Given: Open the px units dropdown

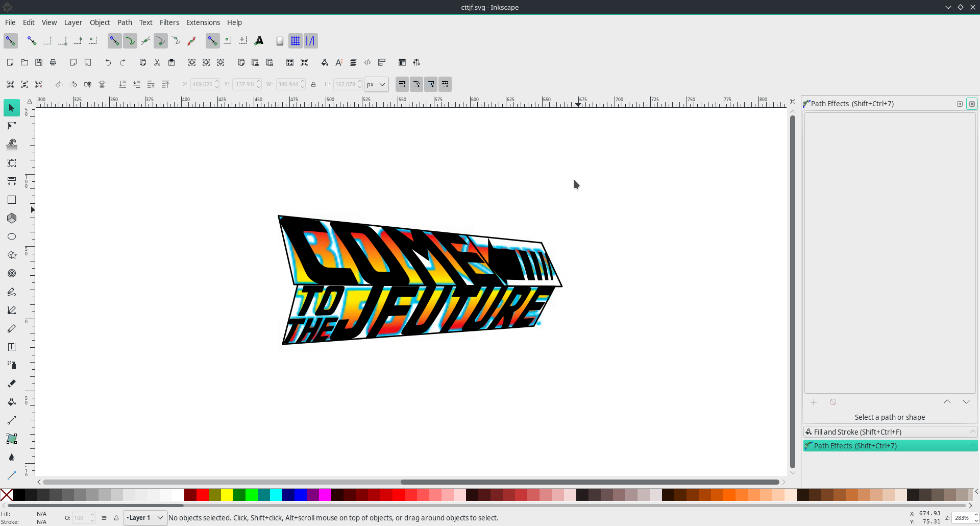Looking at the screenshot, I should [376, 84].
